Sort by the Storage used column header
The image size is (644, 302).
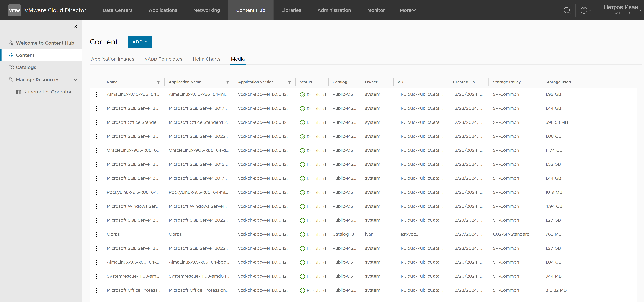[558, 82]
